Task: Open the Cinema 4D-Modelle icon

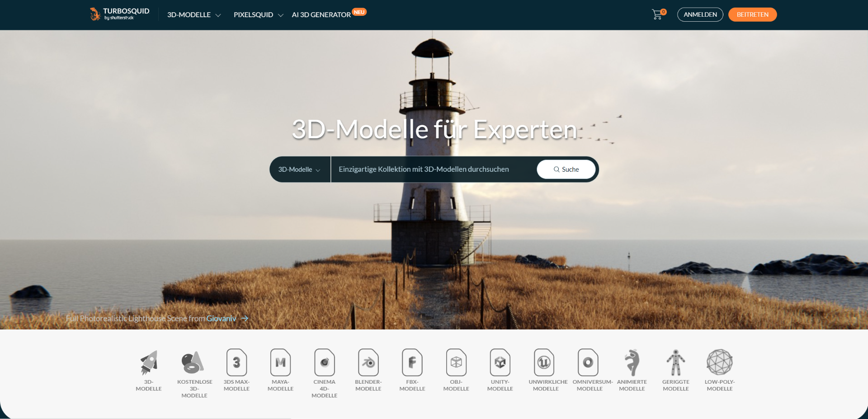Action: [x=325, y=363]
